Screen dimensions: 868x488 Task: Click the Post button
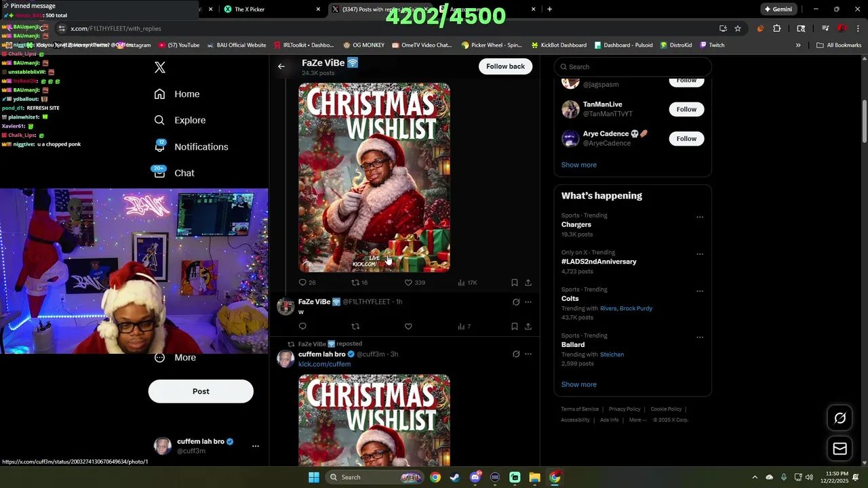201,391
